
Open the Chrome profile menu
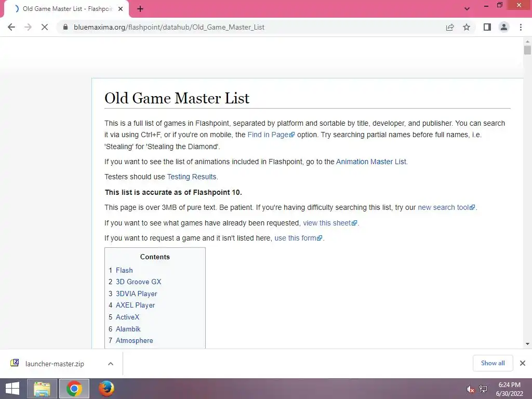[x=504, y=27]
